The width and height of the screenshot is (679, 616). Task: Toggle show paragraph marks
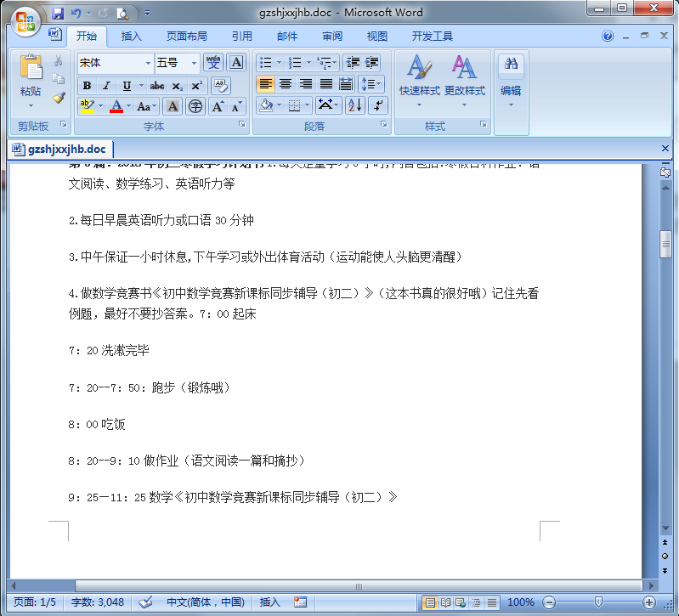pyautogui.click(x=379, y=105)
